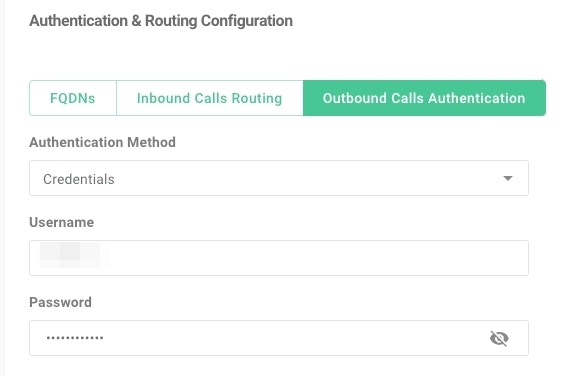Click the masked password dots

point(75,338)
